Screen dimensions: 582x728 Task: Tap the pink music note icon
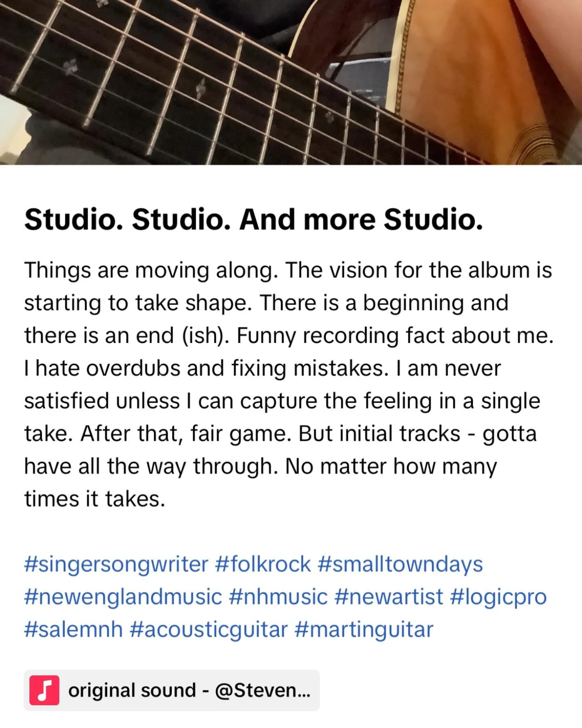tap(44, 690)
